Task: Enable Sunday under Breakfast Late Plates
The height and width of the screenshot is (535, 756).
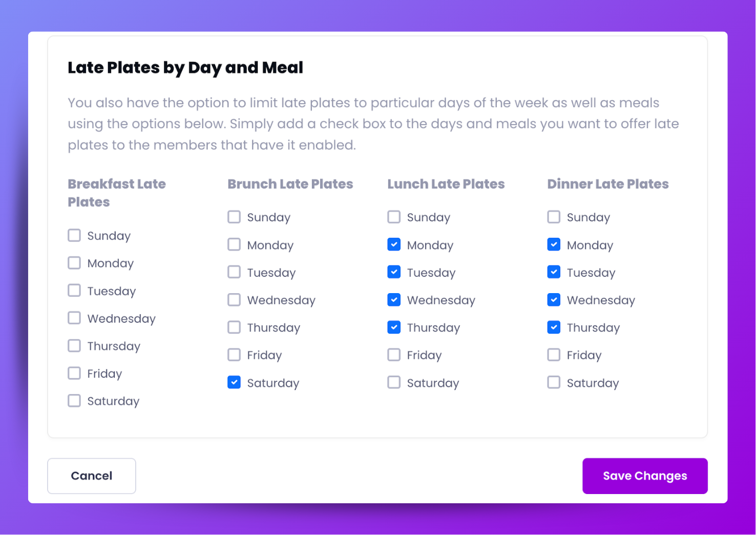Action: (x=74, y=235)
